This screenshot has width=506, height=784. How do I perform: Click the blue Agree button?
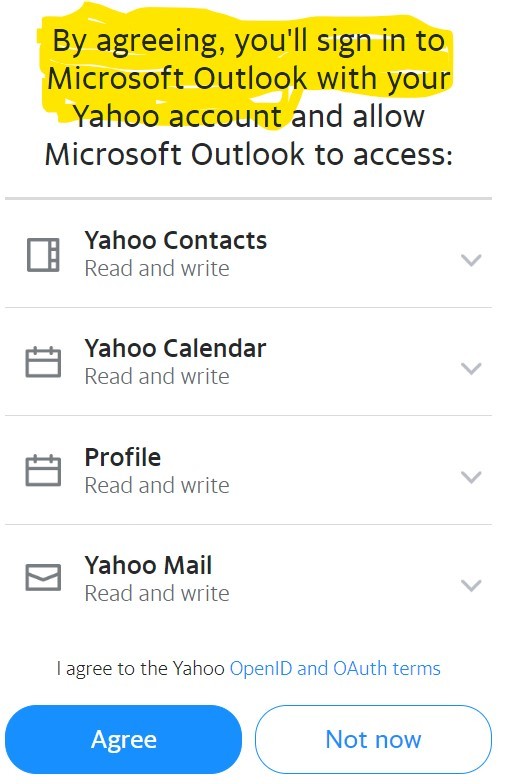coord(124,739)
